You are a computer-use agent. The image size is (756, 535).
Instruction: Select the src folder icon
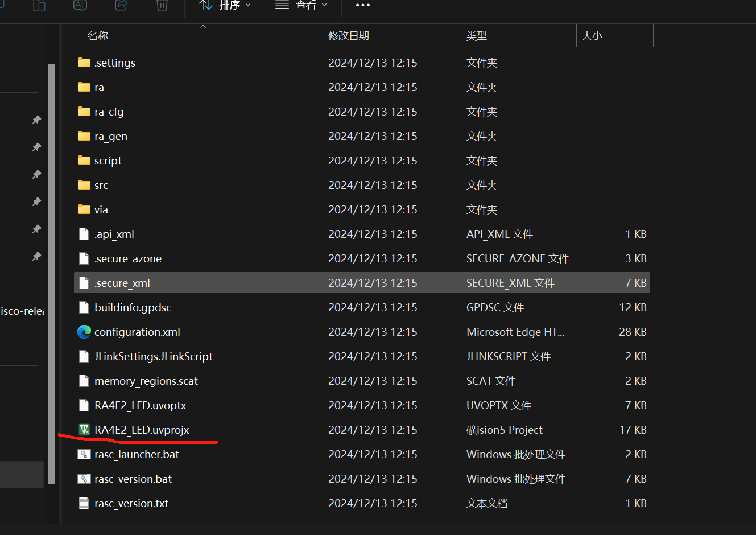click(x=84, y=184)
